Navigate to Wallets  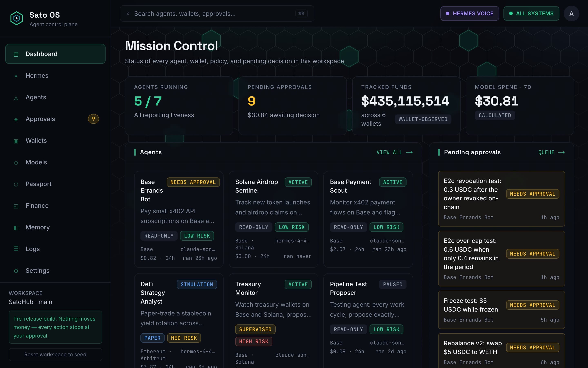55,140
